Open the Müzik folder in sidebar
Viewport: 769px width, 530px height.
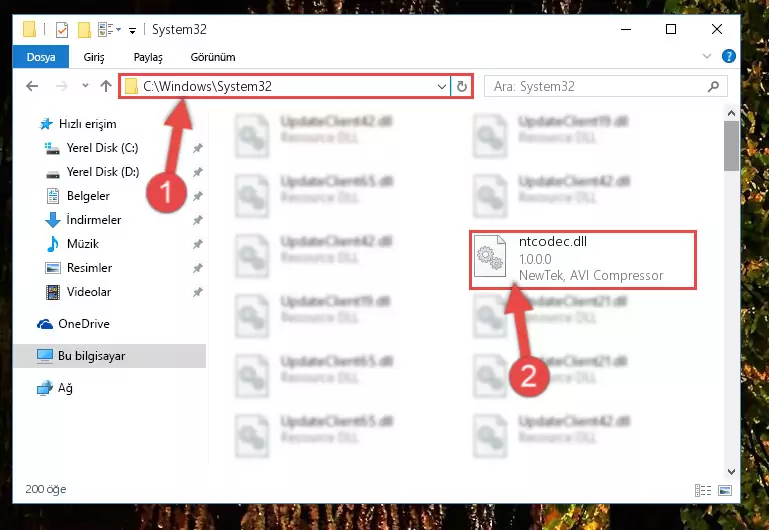click(x=82, y=244)
